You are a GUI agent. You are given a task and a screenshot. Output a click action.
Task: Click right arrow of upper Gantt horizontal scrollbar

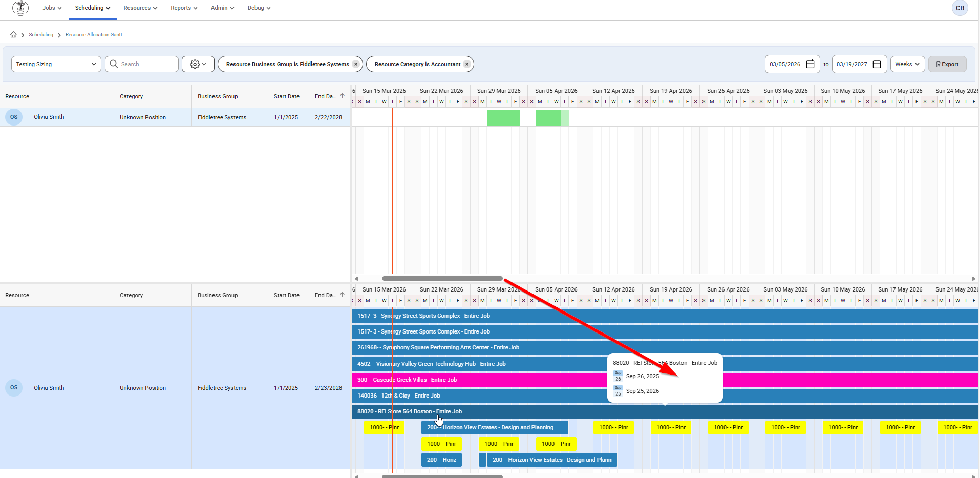[x=974, y=279]
